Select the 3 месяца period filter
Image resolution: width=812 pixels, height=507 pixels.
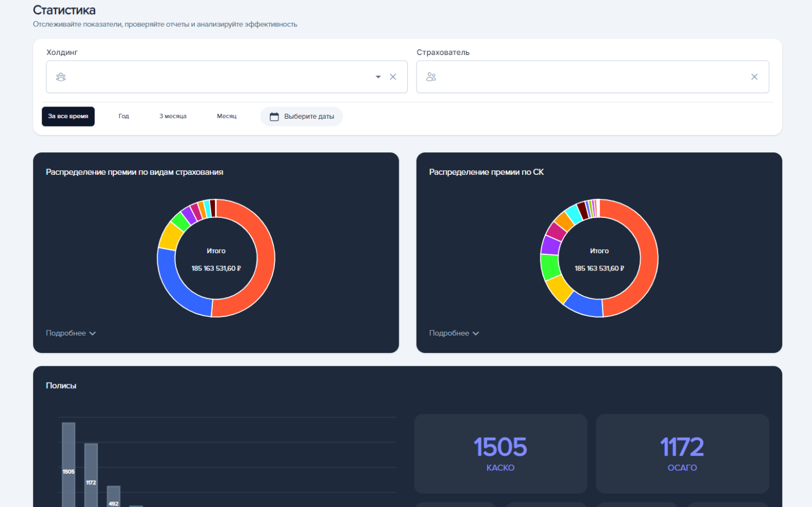tap(172, 117)
